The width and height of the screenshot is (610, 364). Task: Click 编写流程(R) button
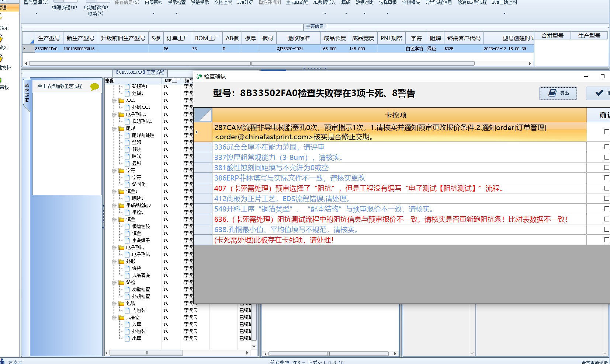coord(65,7)
